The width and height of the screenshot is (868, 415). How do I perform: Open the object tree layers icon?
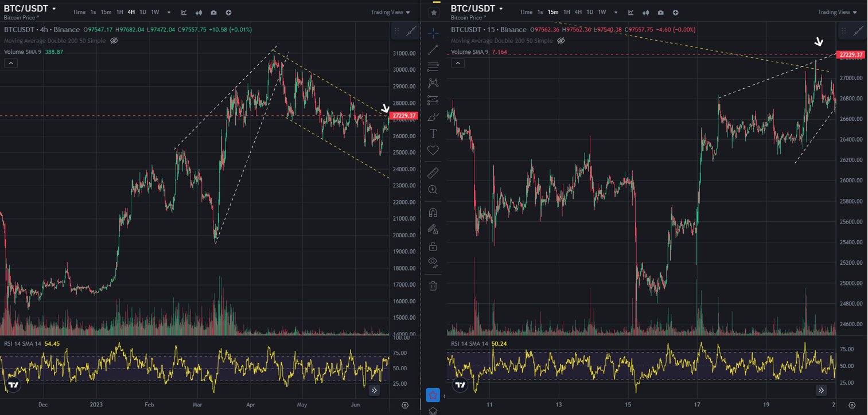click(x=433, y=410)
